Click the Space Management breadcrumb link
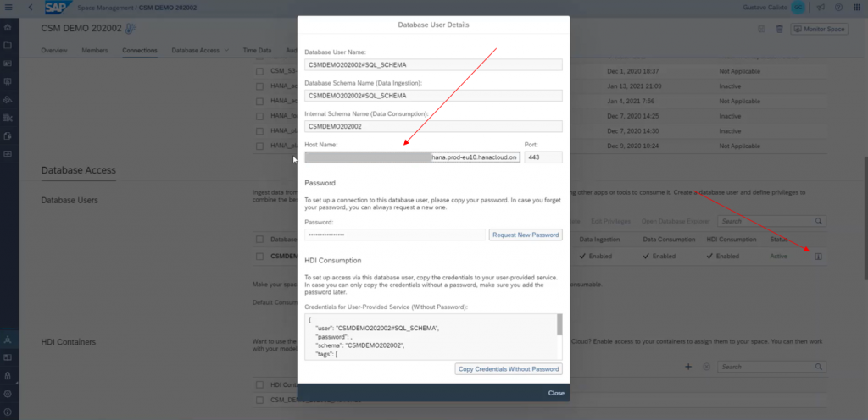The image size is (868, 420). pos(105,8)
